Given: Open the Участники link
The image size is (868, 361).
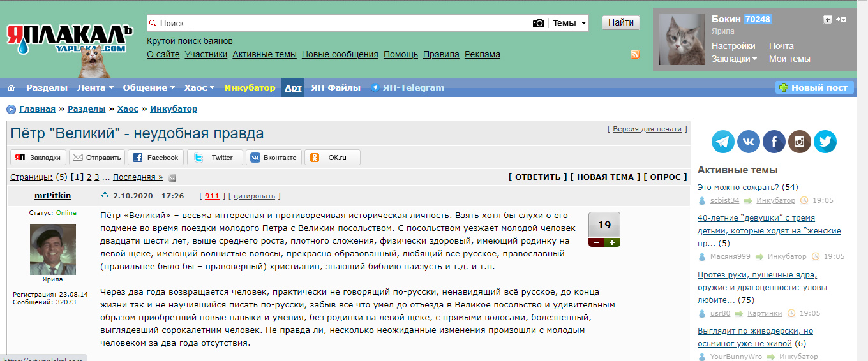Looking at the screenshot, I should (x=206, y=54).
